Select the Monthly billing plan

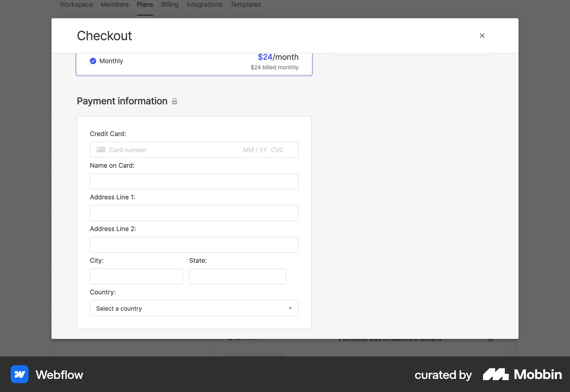(194, 62)
